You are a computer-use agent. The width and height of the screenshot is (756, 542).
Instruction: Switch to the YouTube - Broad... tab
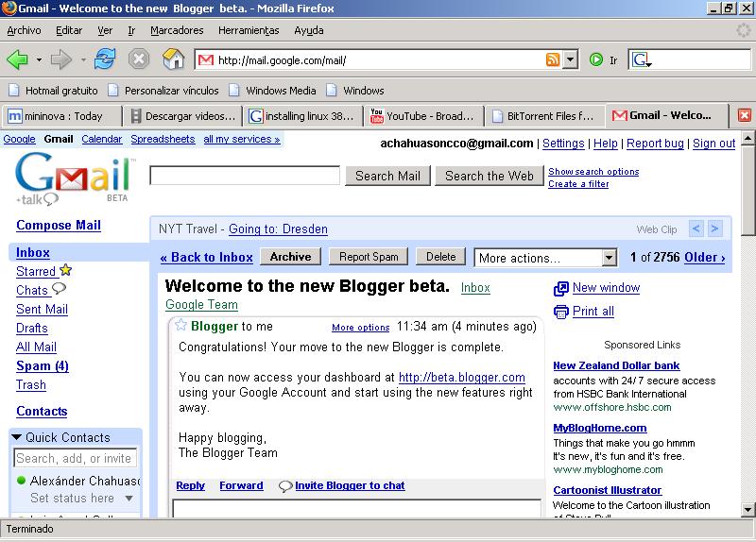point(422,116)
